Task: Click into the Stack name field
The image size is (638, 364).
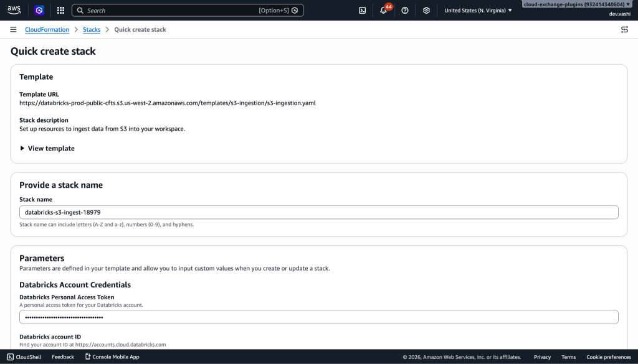Action: 318,212
